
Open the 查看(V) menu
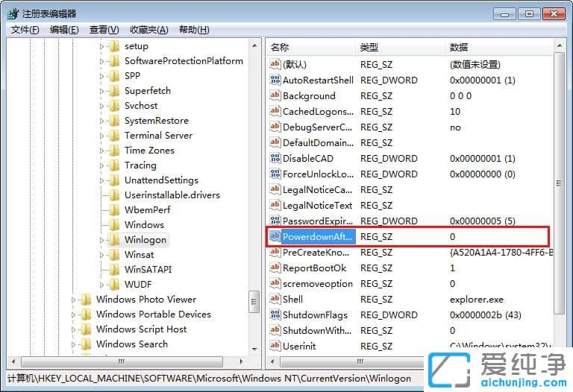coord(104,30)
